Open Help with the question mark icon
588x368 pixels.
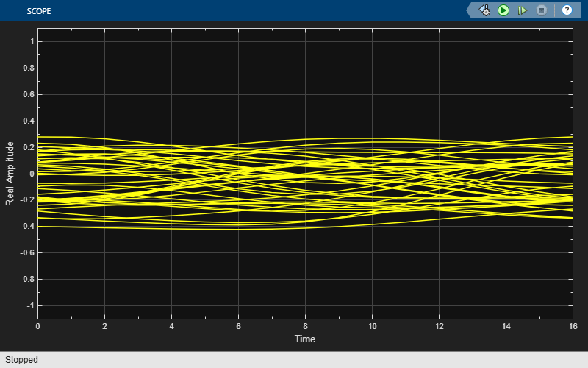tap(567, 10)
